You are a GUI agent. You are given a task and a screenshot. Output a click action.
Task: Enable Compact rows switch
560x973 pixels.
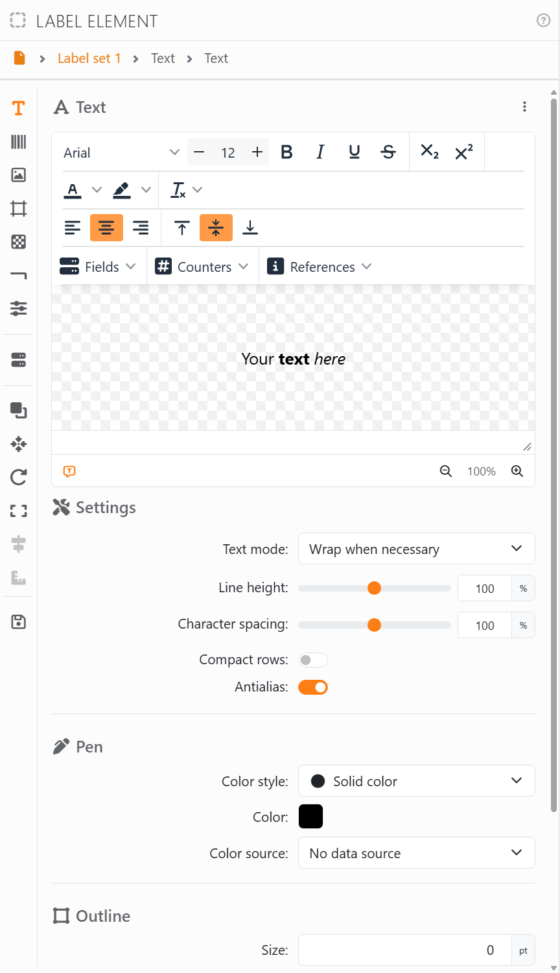tap(313, 660)
